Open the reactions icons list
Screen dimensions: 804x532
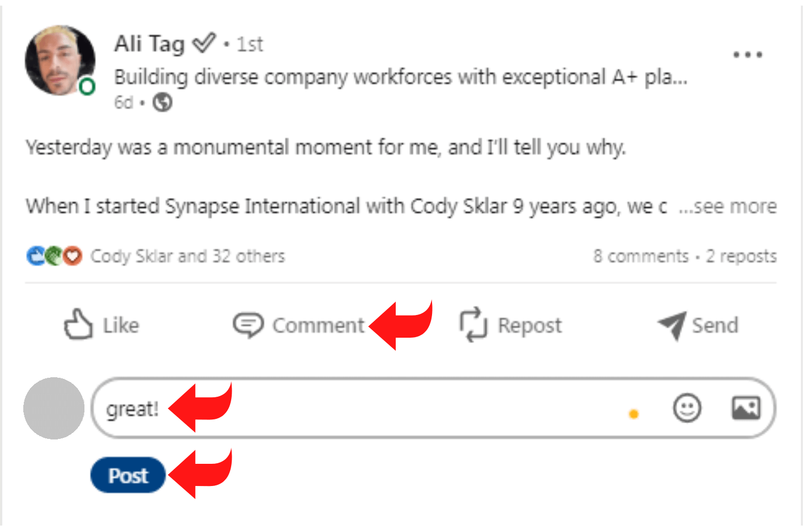[x=54, y=256]
